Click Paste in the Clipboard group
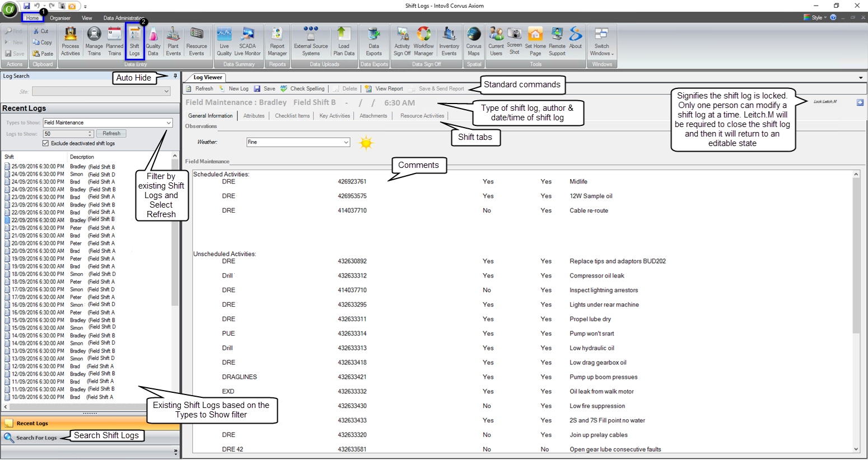Image resolution: width=868 pixels, height=460 pixels. (43, 54)
